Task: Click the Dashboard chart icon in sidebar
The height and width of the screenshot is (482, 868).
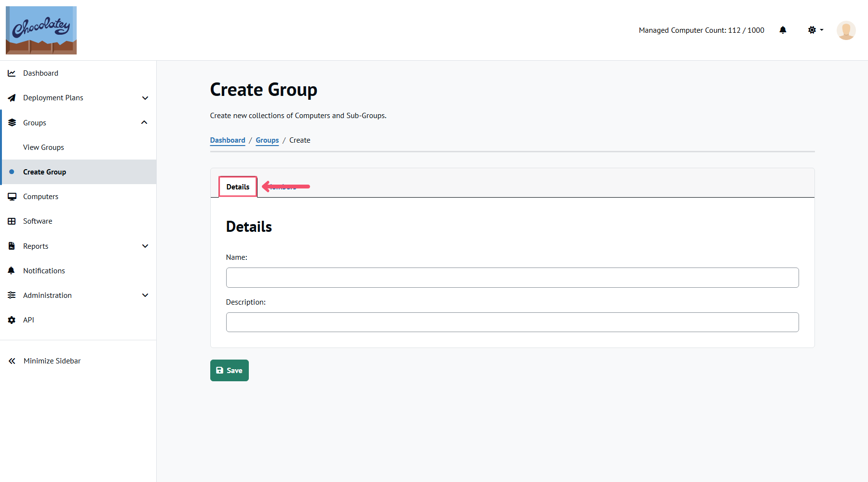Action: (12, 73)
